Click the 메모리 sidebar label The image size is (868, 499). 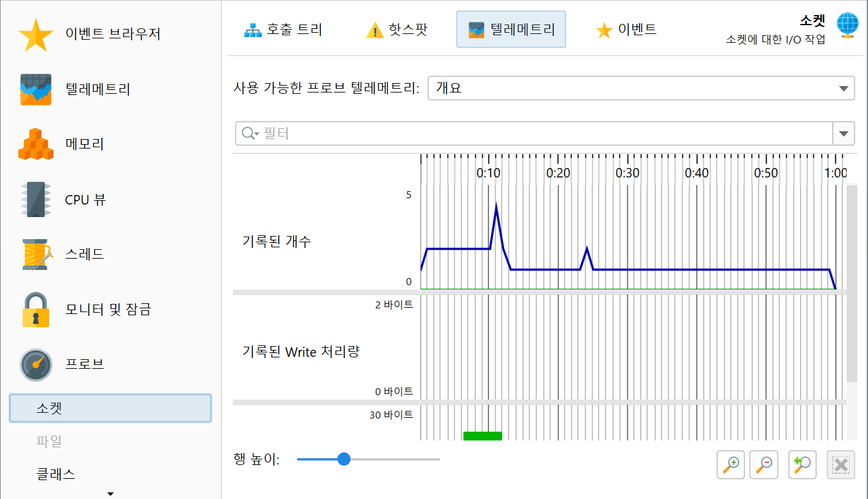(84, 144)
